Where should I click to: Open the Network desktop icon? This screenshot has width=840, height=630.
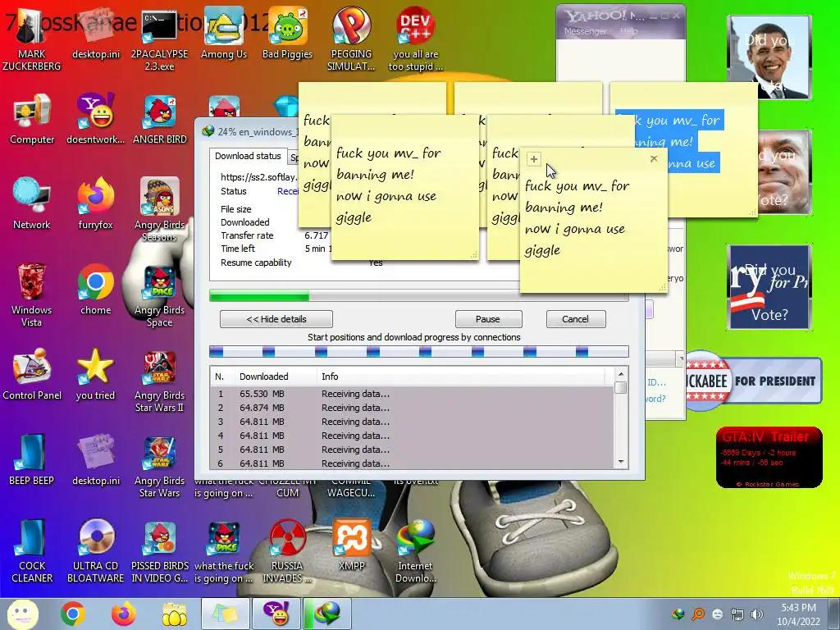click(32, 203)
